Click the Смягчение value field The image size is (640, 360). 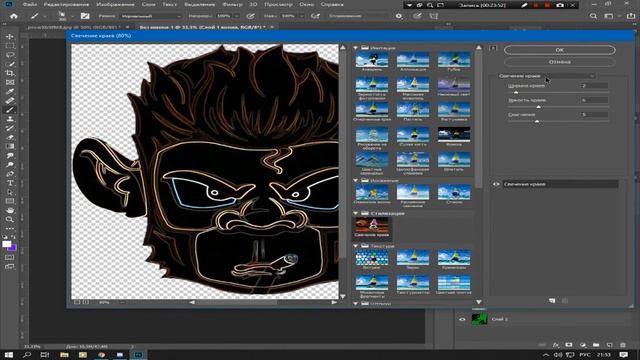(x=594, y=115)
